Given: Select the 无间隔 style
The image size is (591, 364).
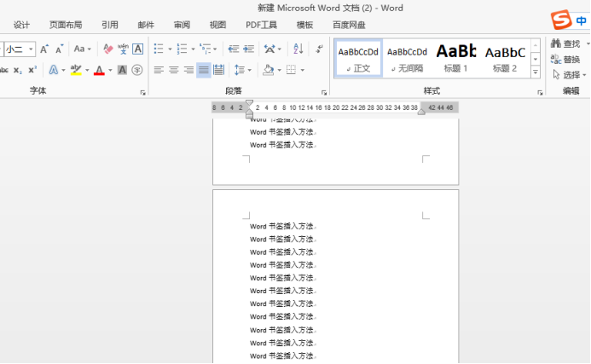Looking at the screenshot, I should coord(407,59).
